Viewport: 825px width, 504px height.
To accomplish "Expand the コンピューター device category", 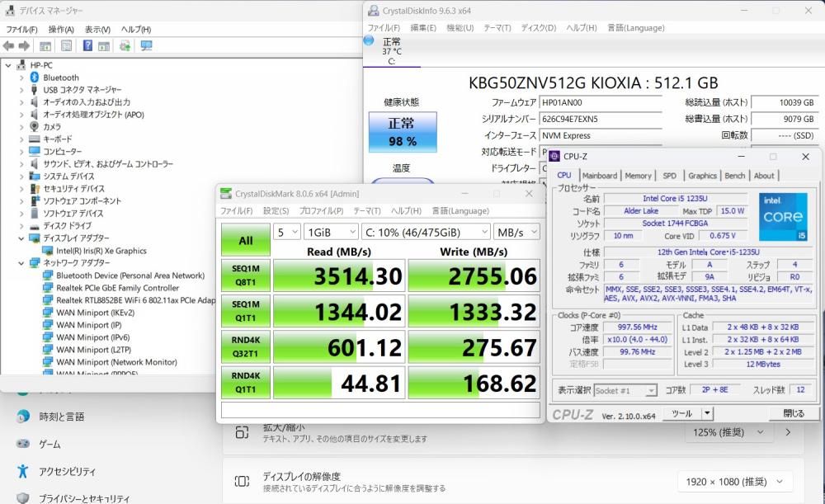I will click(21, 152).
